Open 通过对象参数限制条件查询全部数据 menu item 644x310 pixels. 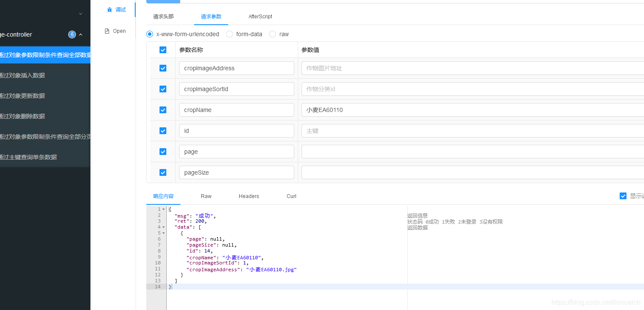45,55
